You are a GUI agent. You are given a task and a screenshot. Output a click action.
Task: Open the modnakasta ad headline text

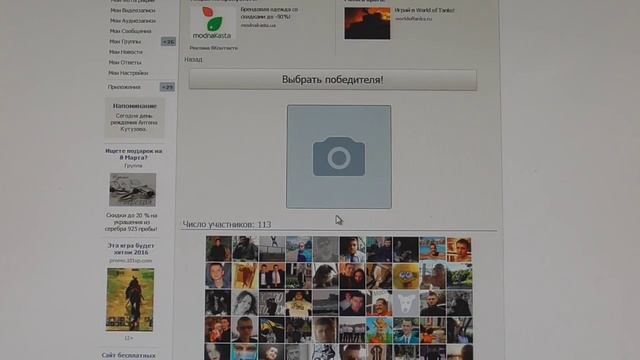tap(269, 13)
